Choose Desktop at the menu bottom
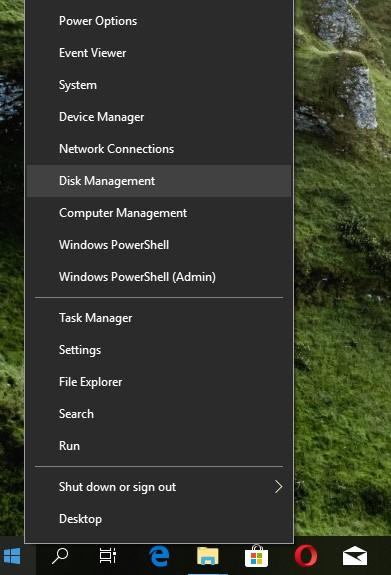Screen dimensions: 391x575 (159, 519)
